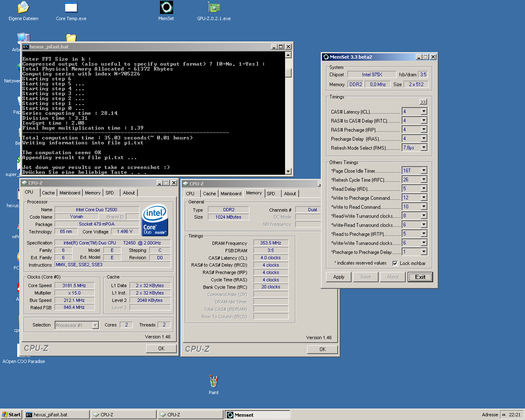The image size is (525, 420).
Task: Click the Chipset Intel 975X field in MemSet
Action: 372,75
